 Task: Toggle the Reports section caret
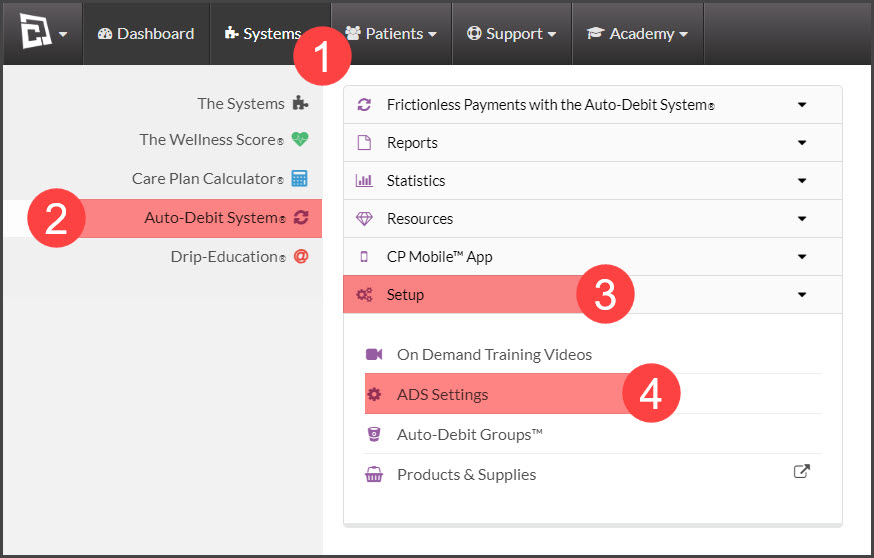point(802,143)
